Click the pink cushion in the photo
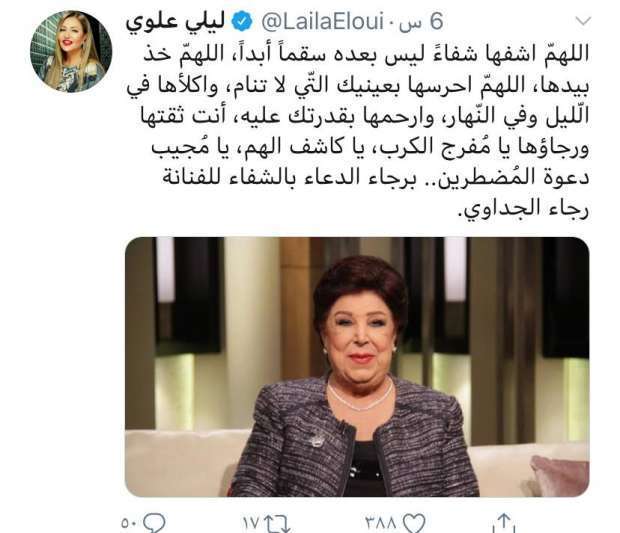Screen dimensions: 620x533 560,475
